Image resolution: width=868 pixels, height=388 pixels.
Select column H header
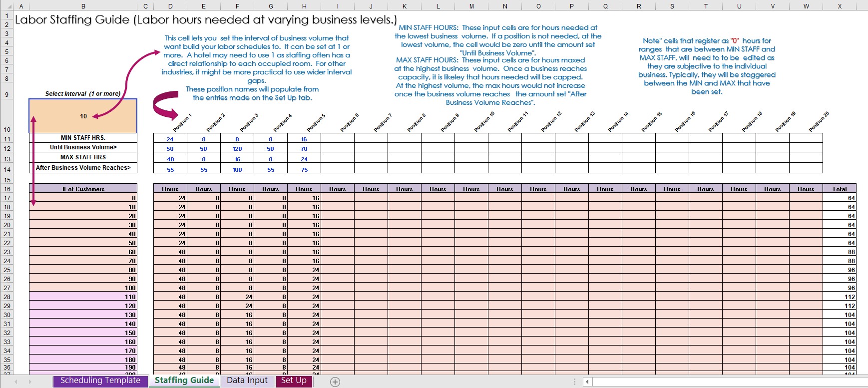click(x=304, y=6)
